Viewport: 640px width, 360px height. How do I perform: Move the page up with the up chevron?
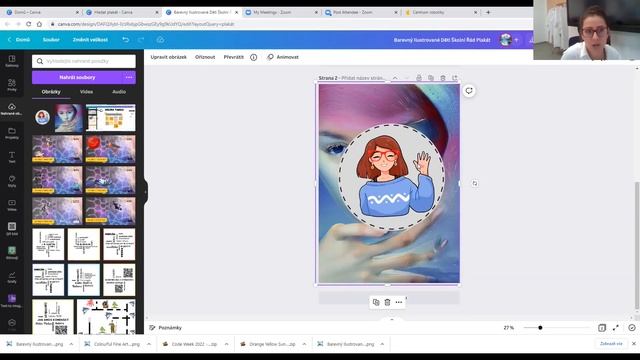tap(395, 78)
